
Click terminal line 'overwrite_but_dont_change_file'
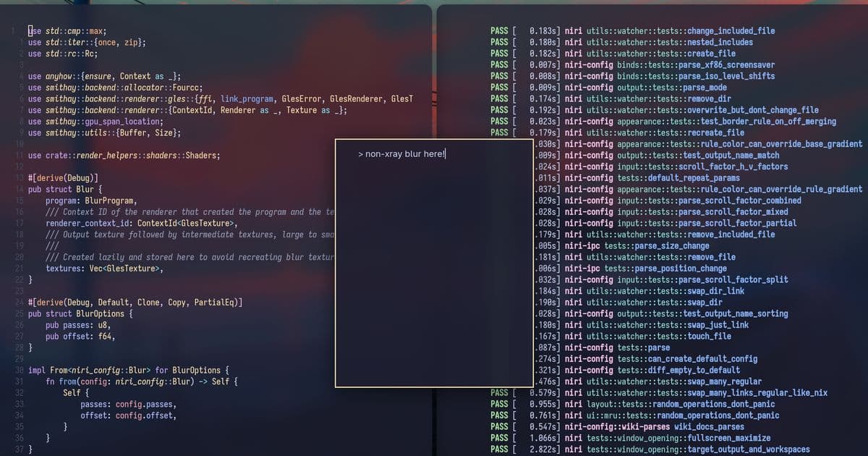(753, 110)
